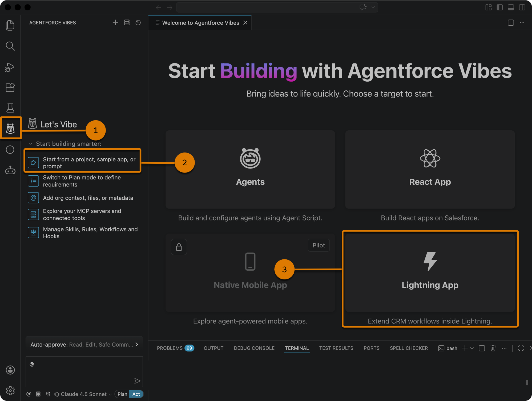532x401 pixels.
Task: Click the lock icon on Native Mobile App
Action: pos(179,247)
